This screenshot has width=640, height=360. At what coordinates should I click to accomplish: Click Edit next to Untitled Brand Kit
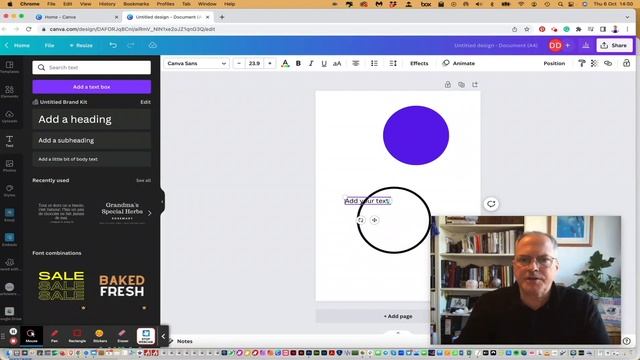pos(145,102)
